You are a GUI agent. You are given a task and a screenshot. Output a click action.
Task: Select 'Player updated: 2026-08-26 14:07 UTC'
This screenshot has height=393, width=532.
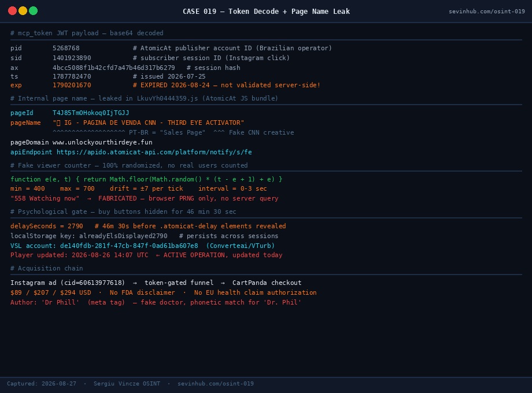[x=79, y=255]
